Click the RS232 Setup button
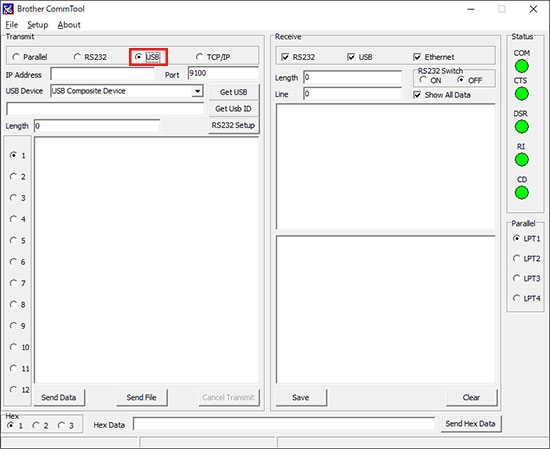 click(234, 125)
